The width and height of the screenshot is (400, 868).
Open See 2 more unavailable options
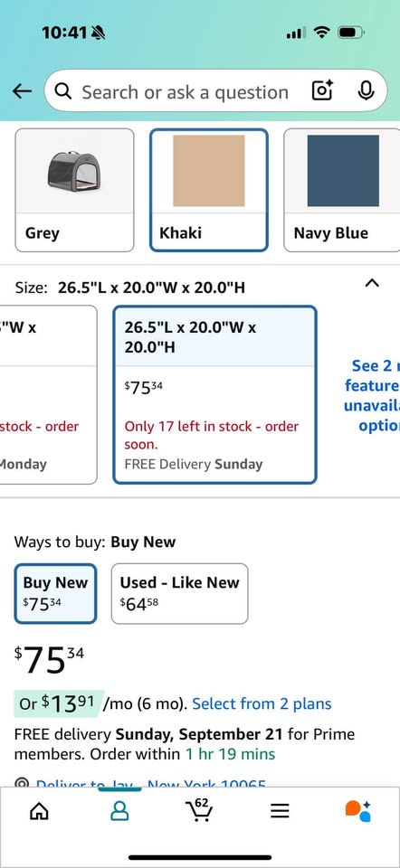(372, 396)
